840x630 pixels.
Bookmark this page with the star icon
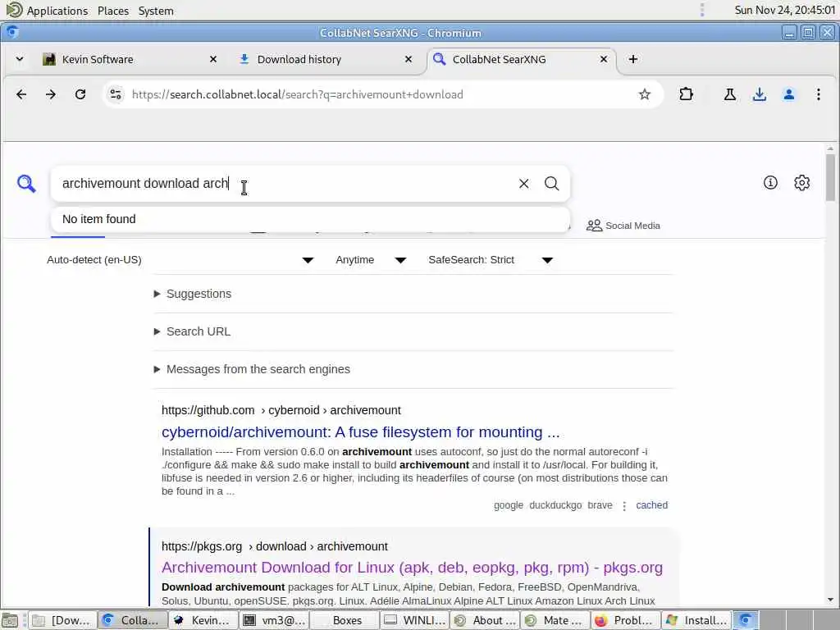645,95
